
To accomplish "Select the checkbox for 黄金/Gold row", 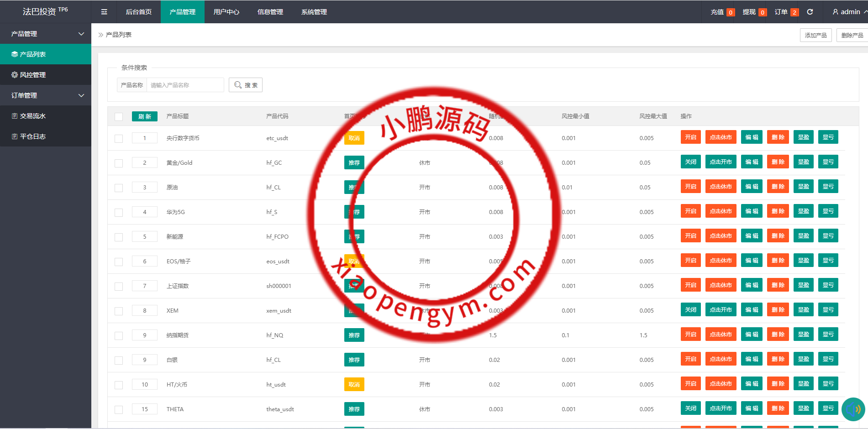I will click(x=119, y=163).
